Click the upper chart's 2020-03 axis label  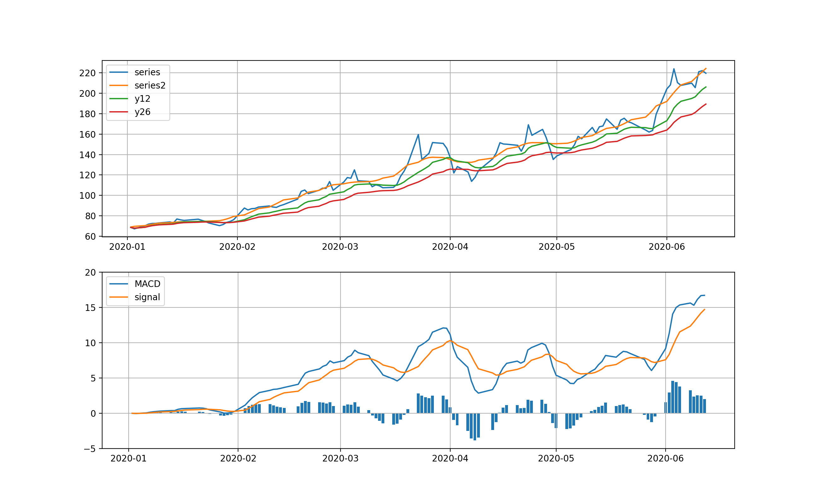[x=340, y=247]
